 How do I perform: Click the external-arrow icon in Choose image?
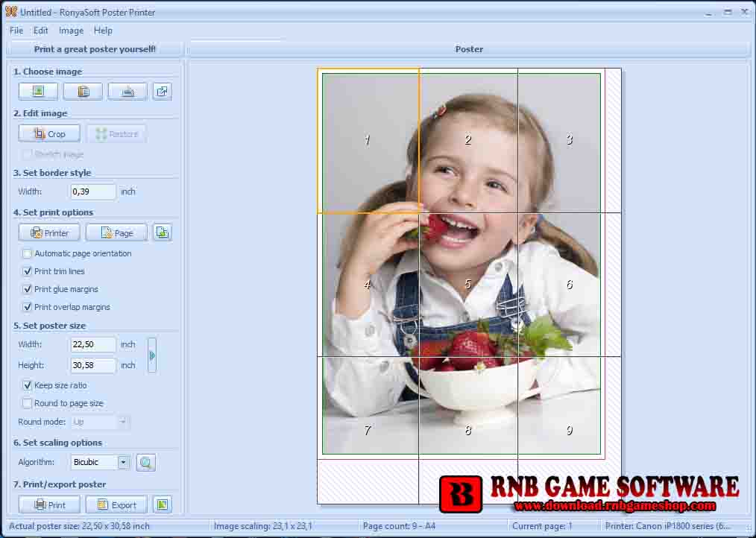click(163, 91)
